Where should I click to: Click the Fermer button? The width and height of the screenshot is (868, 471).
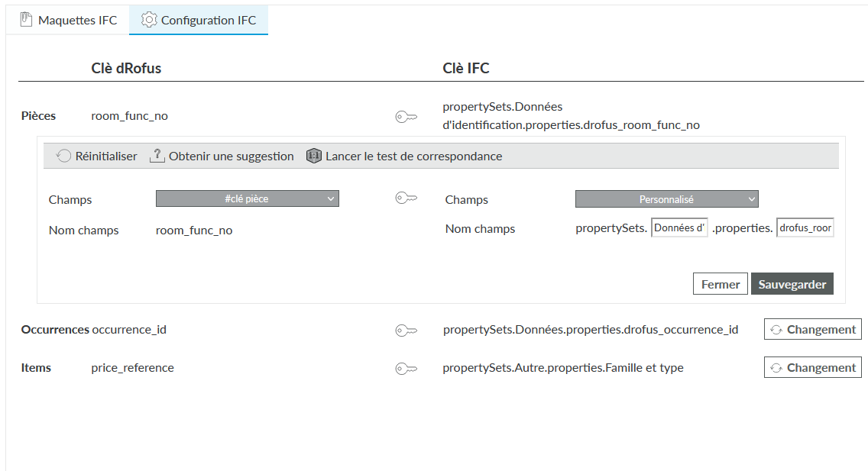click(720, 284)
